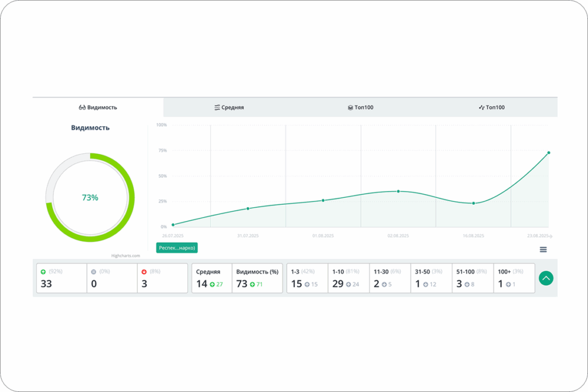
Task: Select the unchanged positions count 0
Action: [94, 284]
